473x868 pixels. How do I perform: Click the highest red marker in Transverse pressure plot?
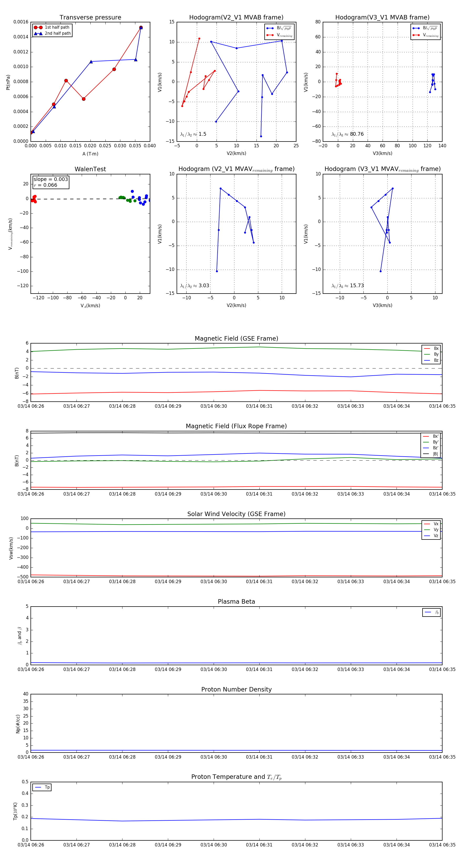pyautogui.click(x=141, y=28)
